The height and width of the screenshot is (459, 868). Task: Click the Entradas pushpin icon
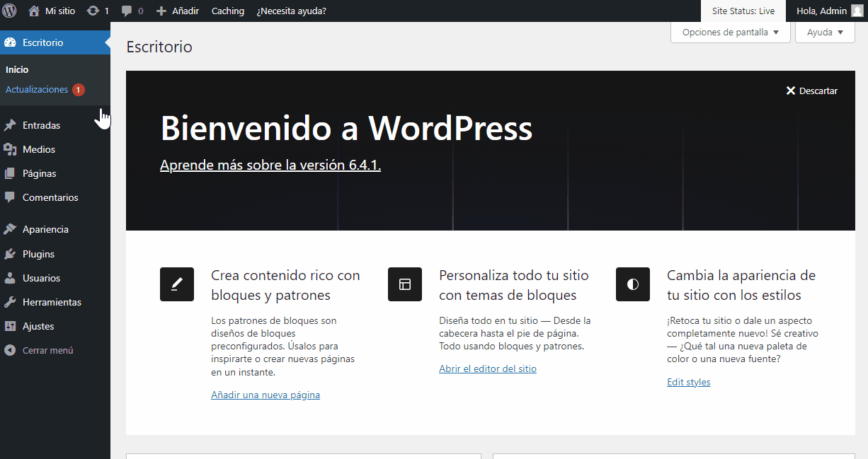[10, 125]
